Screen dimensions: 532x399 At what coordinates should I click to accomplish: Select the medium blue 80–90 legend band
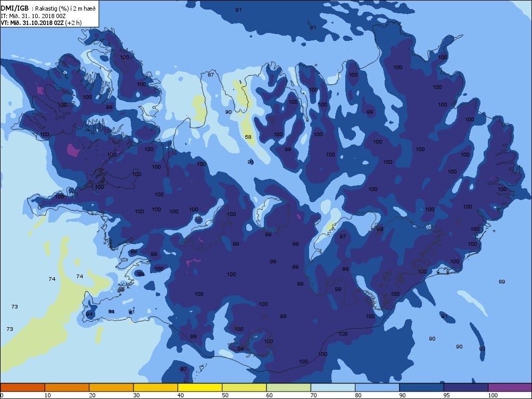377,387
